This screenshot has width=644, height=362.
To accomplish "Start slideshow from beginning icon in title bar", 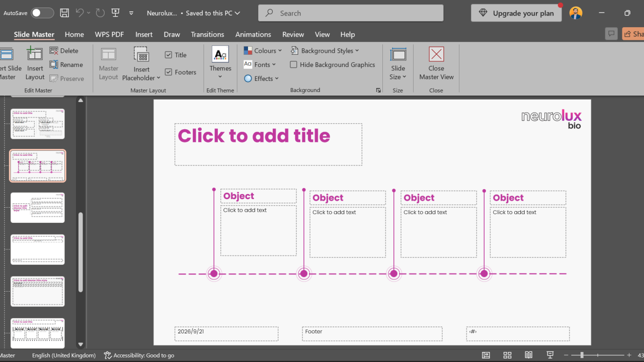I will [116, 13].
